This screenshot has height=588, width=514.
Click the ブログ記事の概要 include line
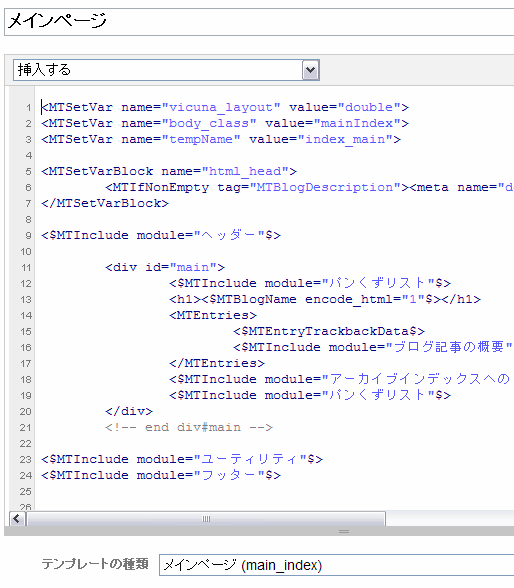[x=373, y=347]
